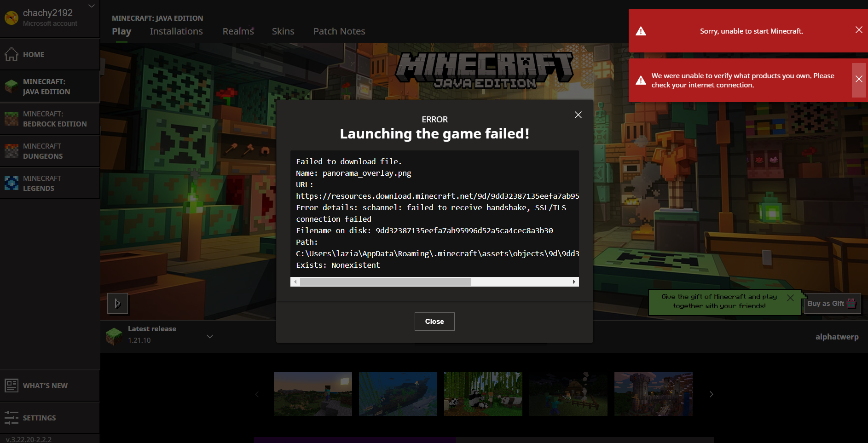The height and width of the screenshot is (443, 868).
Task: Click the 'Launching the game failed!' heading
Action: [x=434, y=134]
